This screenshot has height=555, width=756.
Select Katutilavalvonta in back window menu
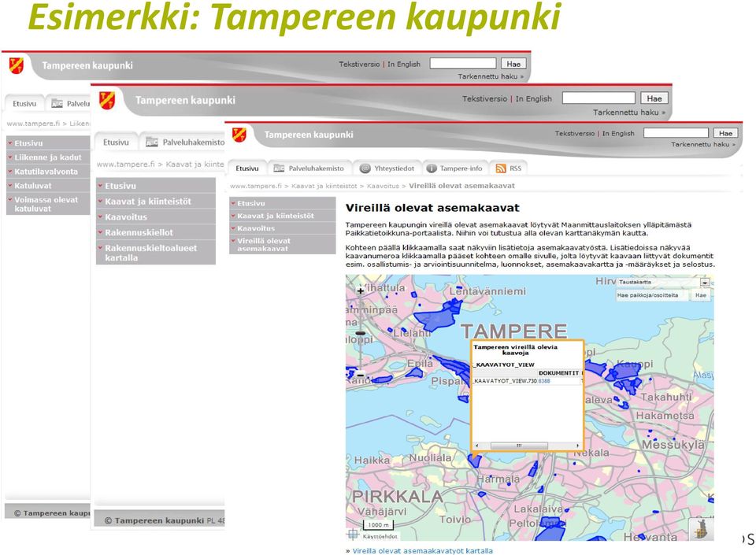48,172
